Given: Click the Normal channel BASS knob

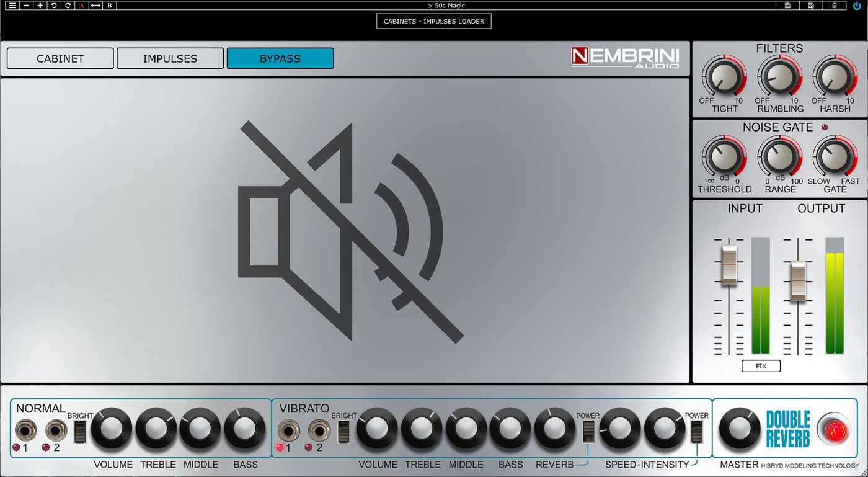Looking at the screenshot, I should click(245, 428).
